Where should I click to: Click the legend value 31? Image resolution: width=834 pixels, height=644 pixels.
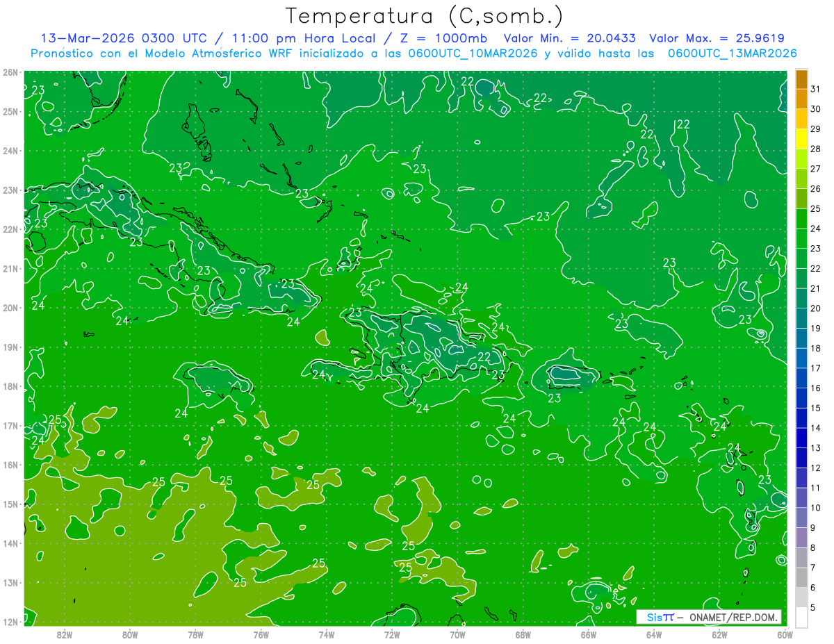[x=816, y=89]
